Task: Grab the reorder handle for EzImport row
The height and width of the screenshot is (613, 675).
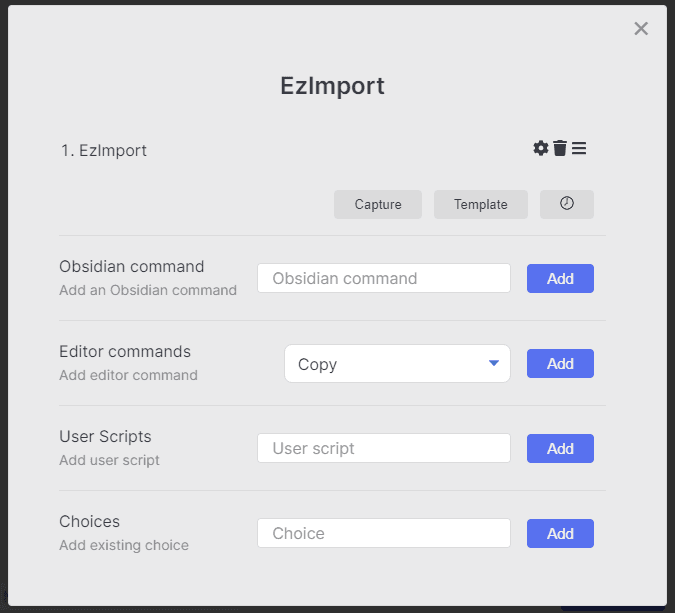Action: click(579, 148)
